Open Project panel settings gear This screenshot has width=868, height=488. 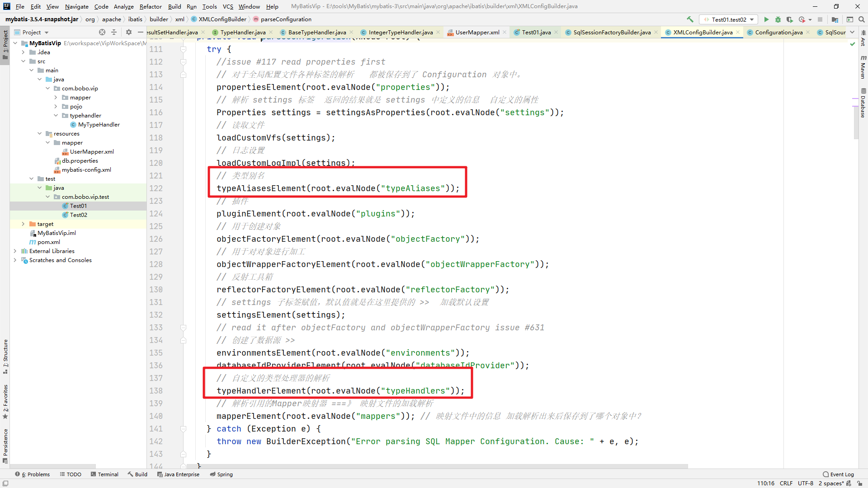129,32
